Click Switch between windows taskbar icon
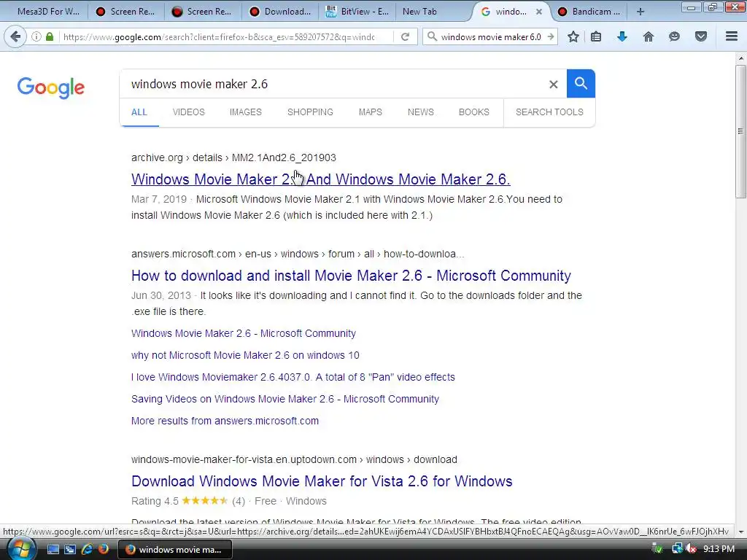The image size is (747, 560). click(x=69, y=549)
